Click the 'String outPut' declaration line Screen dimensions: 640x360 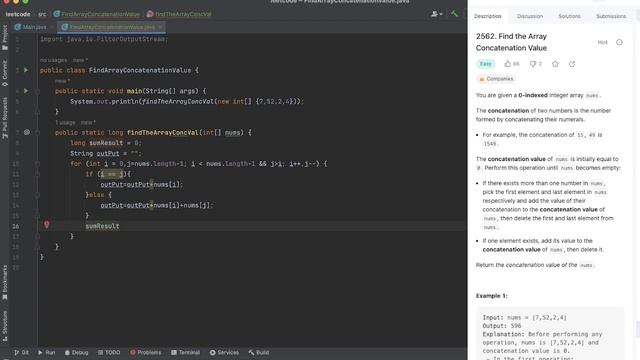(x=106, y=153)
